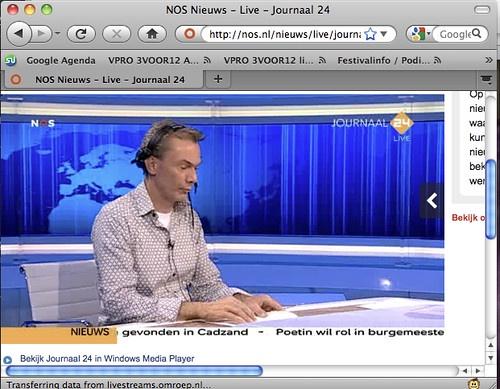This screenshot has height=389, width=500.
Task: Stop loading with the X button
Action: tap(116, 34)
